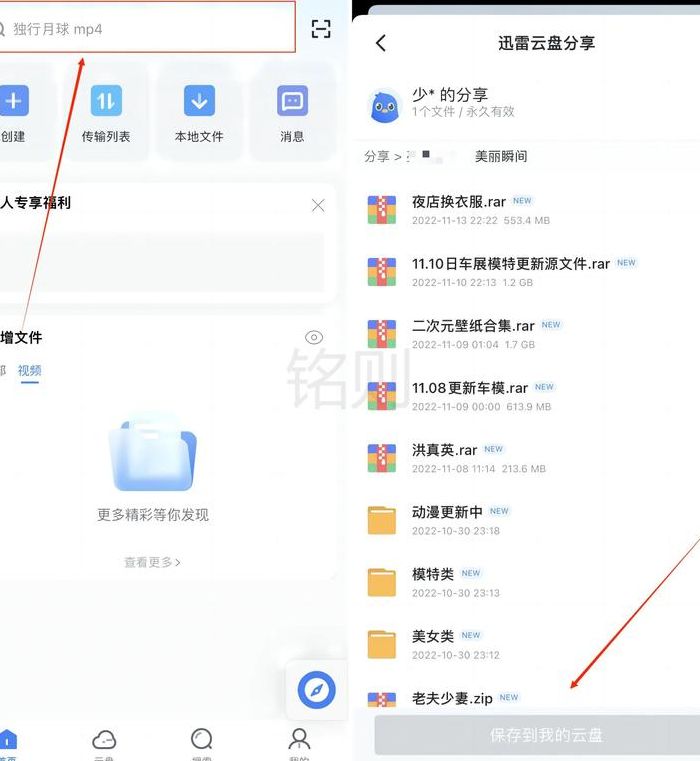Open 本地文件 local files
700x761 pixels.
pos(199,114)
